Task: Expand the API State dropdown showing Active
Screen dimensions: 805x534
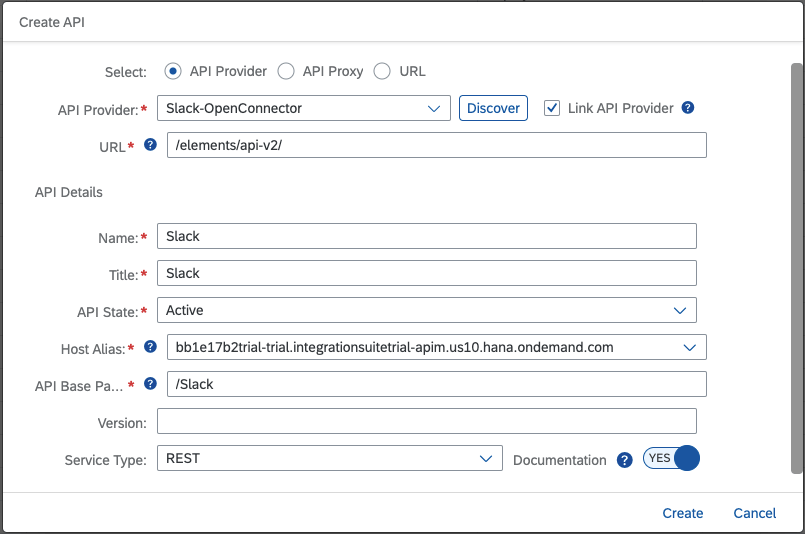Action: pyautogui.click(x=427, y=310)
